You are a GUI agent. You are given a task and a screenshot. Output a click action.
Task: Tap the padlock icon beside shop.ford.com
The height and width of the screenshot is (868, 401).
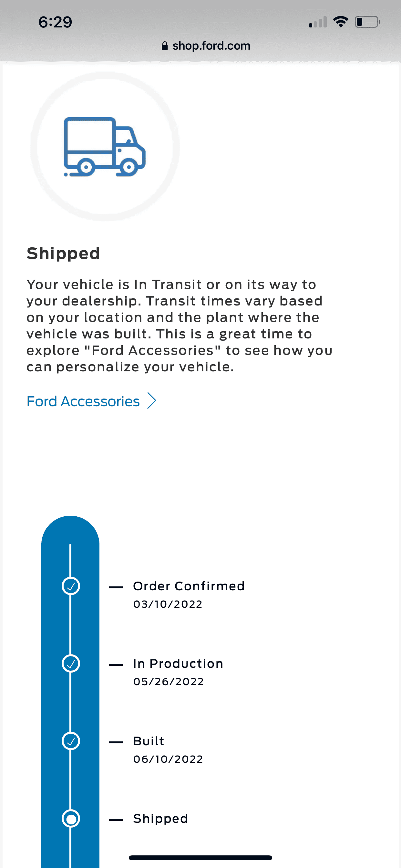click(x=164, y=46)
